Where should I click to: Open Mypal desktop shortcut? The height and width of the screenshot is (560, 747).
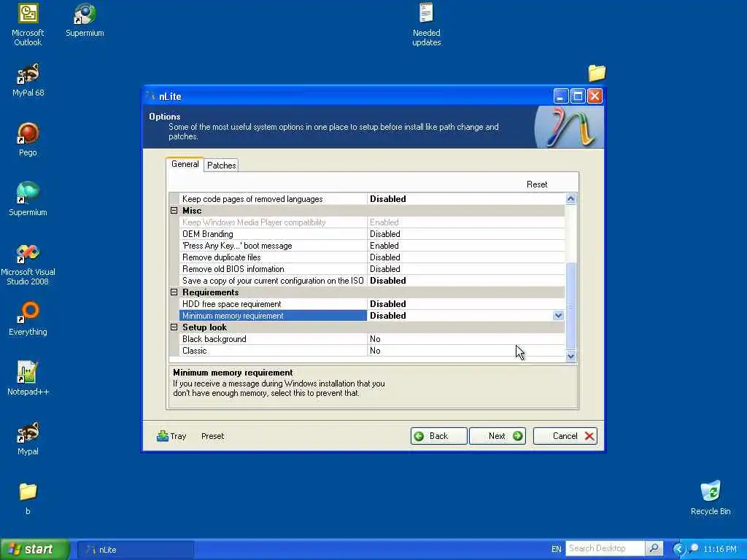(x=28, y=438)
